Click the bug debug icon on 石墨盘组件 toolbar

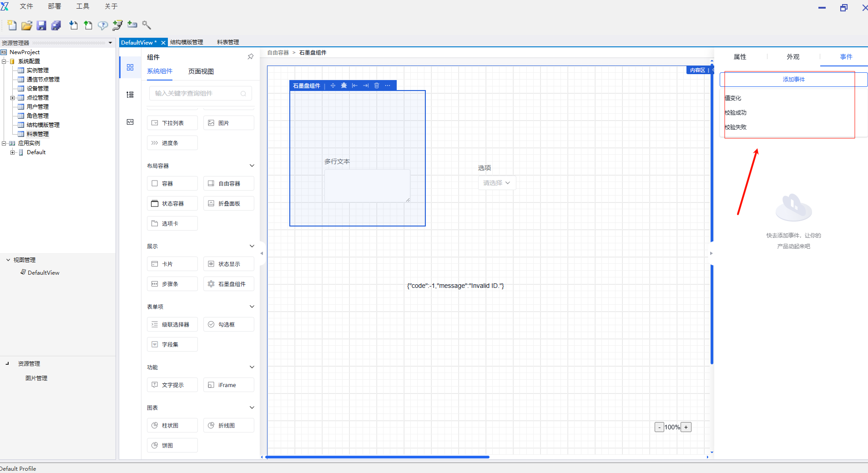tap(344, 86)
